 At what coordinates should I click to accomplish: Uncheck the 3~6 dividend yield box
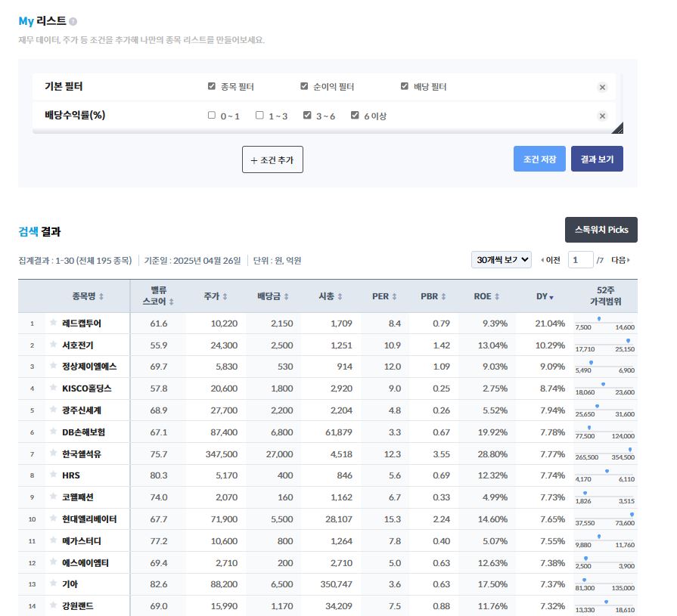(307, 115)
